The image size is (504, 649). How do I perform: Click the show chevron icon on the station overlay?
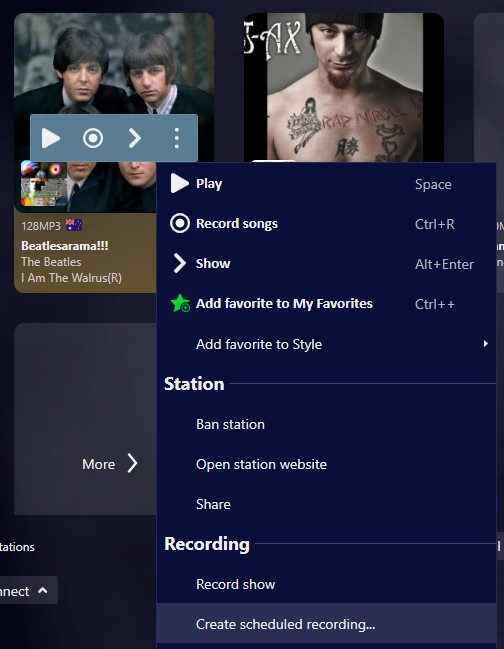pos(135,138)
